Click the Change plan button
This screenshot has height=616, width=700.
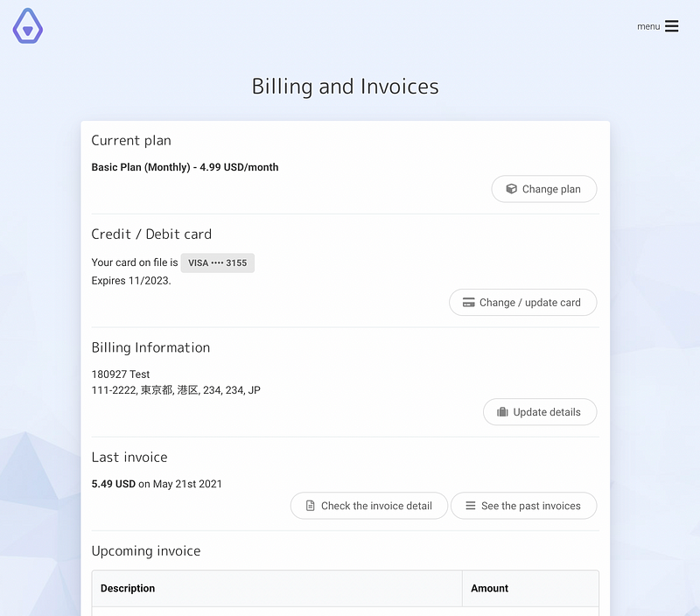543,189
